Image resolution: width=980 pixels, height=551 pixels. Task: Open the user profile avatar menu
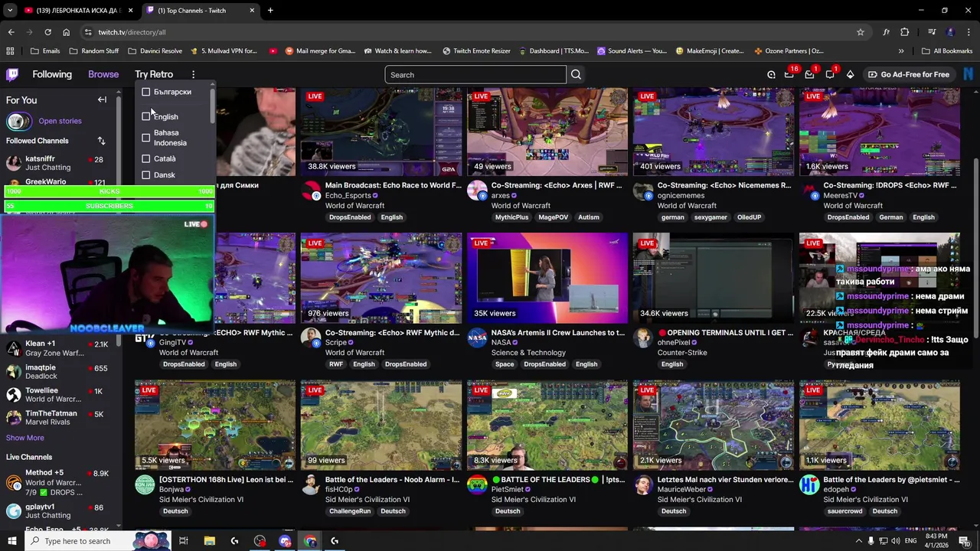click(969, 74)
